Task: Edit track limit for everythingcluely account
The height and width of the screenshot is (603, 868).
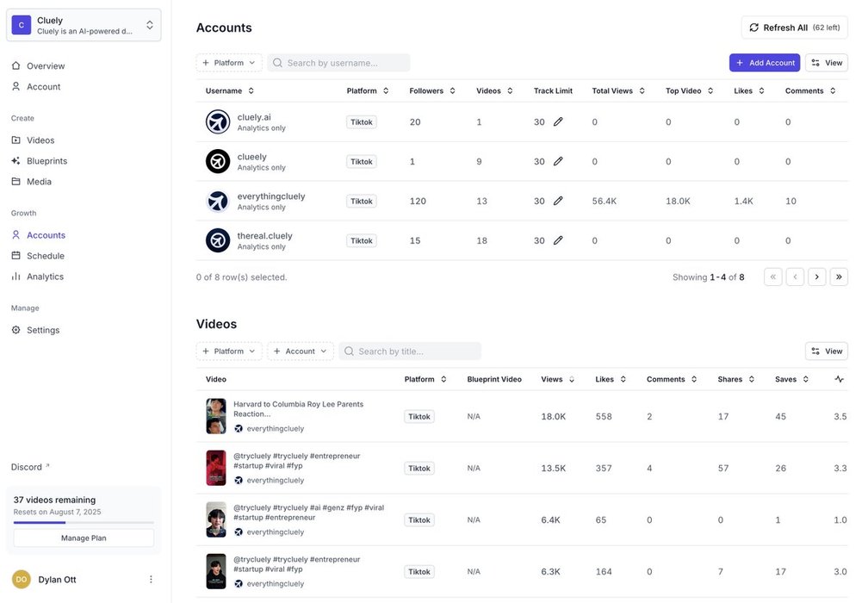Action: [558, 202]
